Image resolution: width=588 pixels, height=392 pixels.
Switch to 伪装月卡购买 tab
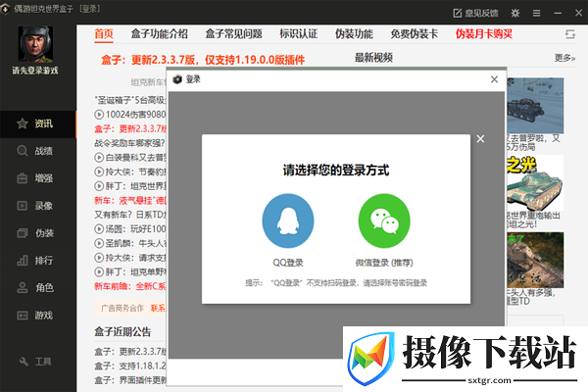484,34
